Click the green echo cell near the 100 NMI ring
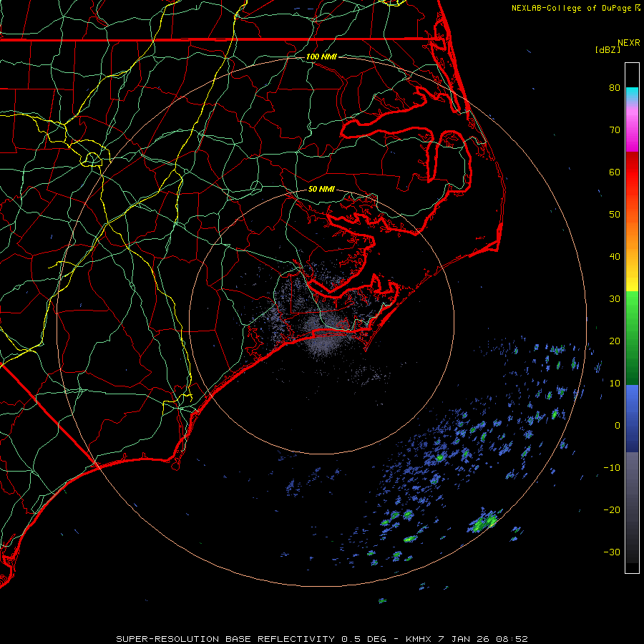Image resolution: width=644 pixels, height=644 pixels. coord(484,522)
